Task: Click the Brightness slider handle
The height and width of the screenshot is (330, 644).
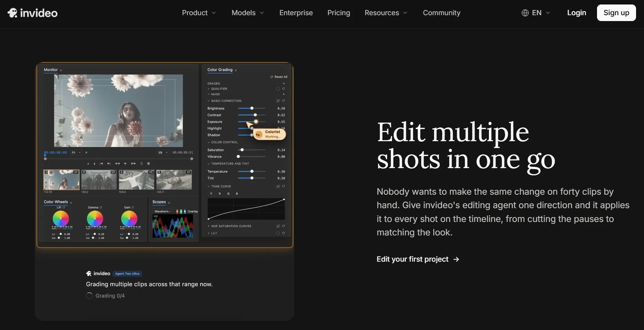Action: (252, 108)
